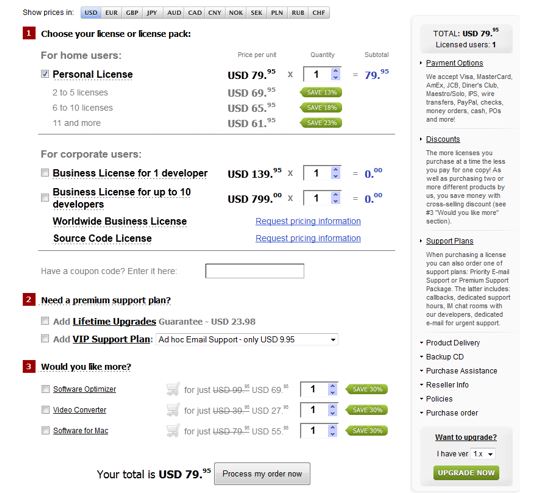The height and width of the screenshot is (493, 536).
Task: Click the red step 1 number icon
Action: point(29,33)
